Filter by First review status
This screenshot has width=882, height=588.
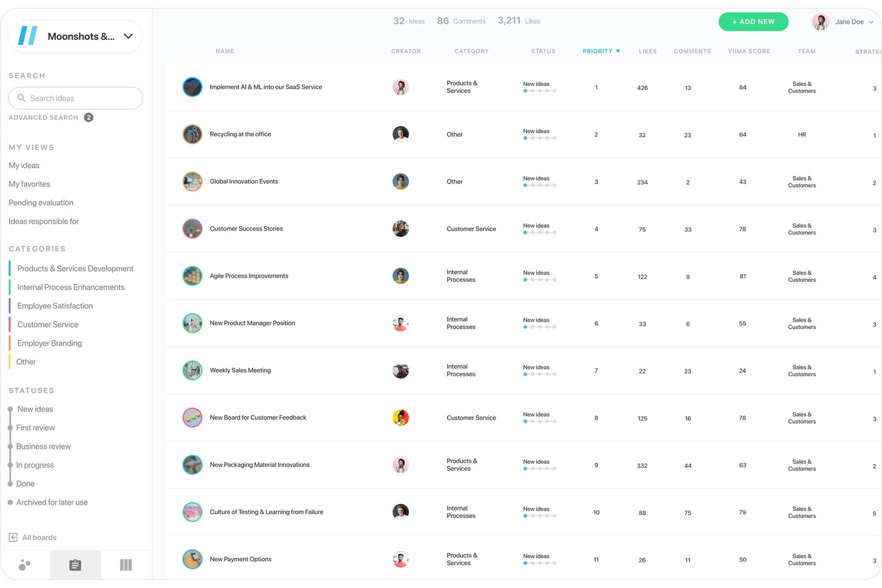pyautogui.click(x=35, y=428)
